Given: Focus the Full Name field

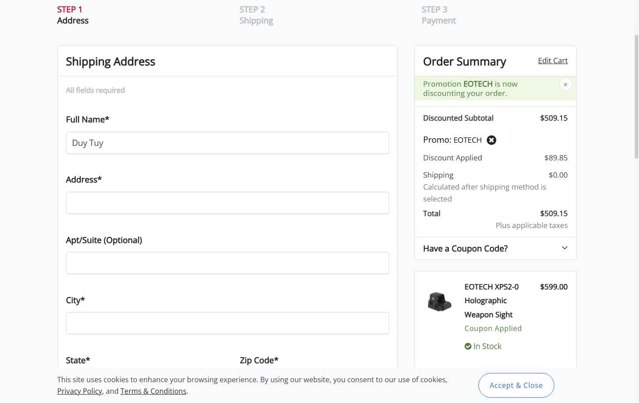Looking at the screenshot, I should click(227, 143).
